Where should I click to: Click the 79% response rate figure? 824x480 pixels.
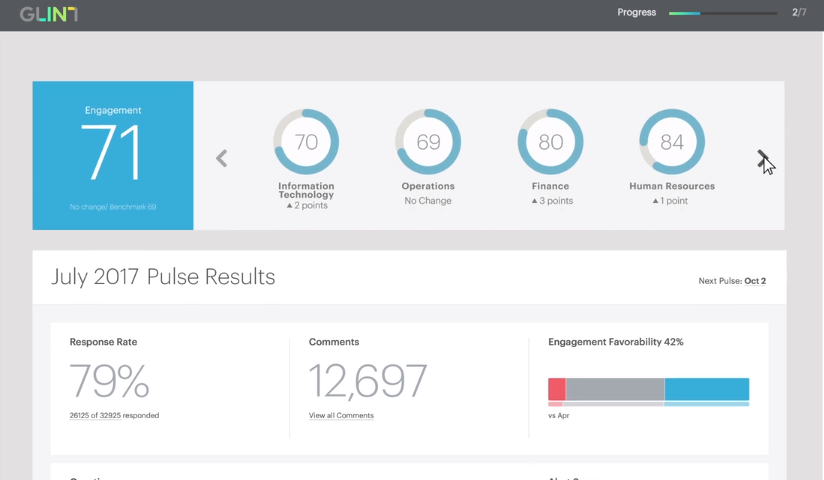pyautogui.click(x=110, y=381)
